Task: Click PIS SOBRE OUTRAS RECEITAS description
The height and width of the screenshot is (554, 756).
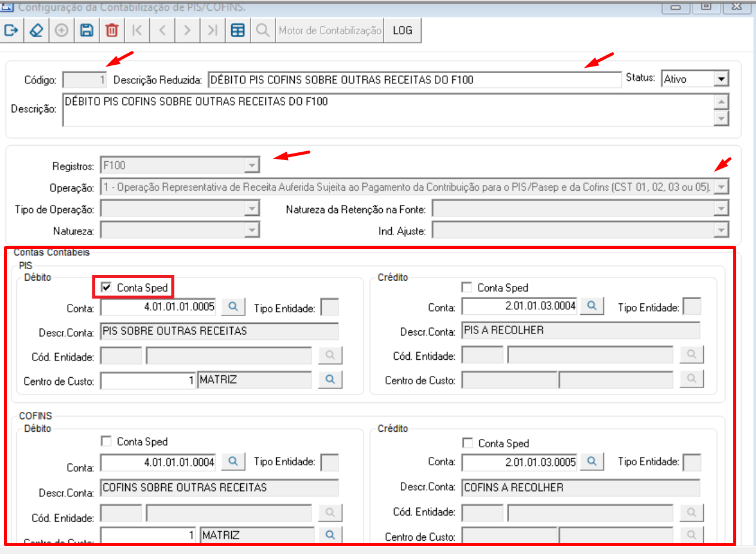Action: pos(220,332)
